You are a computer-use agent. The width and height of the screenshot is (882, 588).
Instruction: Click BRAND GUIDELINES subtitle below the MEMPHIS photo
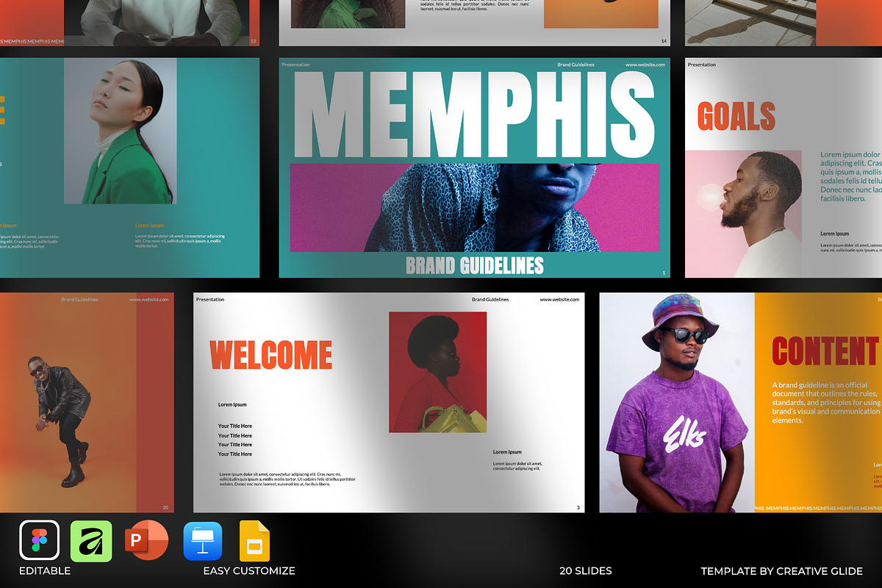click(x=475, y=265)
